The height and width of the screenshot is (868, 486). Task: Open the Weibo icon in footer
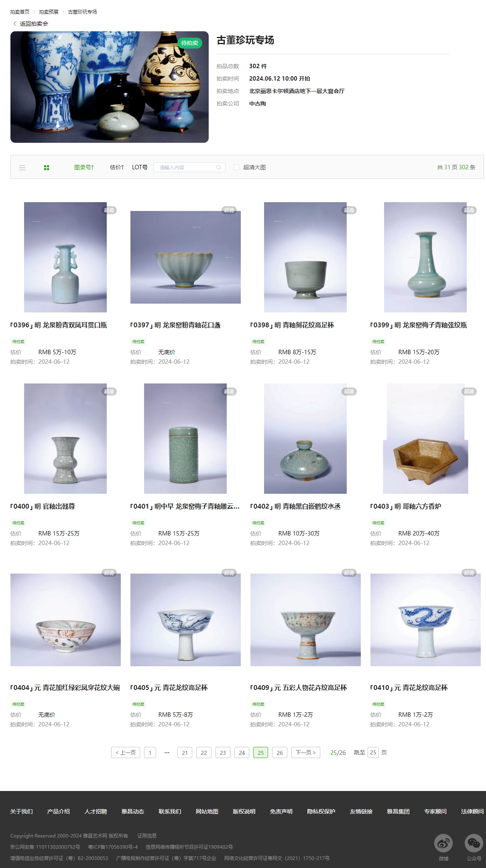443,844
